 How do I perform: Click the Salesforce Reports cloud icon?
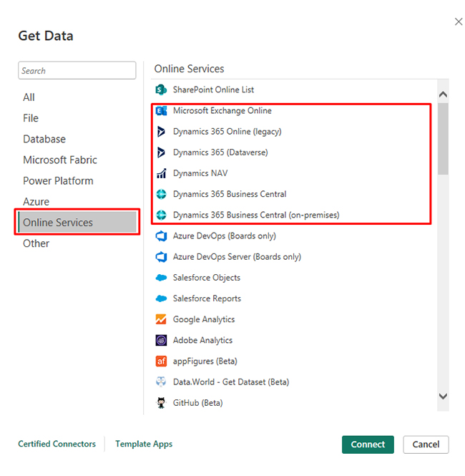pos(161,298)
